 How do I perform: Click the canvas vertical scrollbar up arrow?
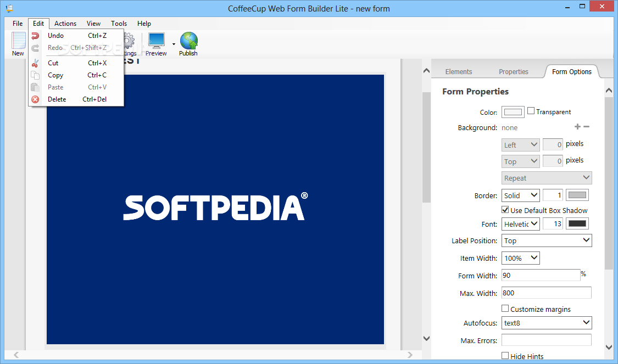click(x=426, y=71)
